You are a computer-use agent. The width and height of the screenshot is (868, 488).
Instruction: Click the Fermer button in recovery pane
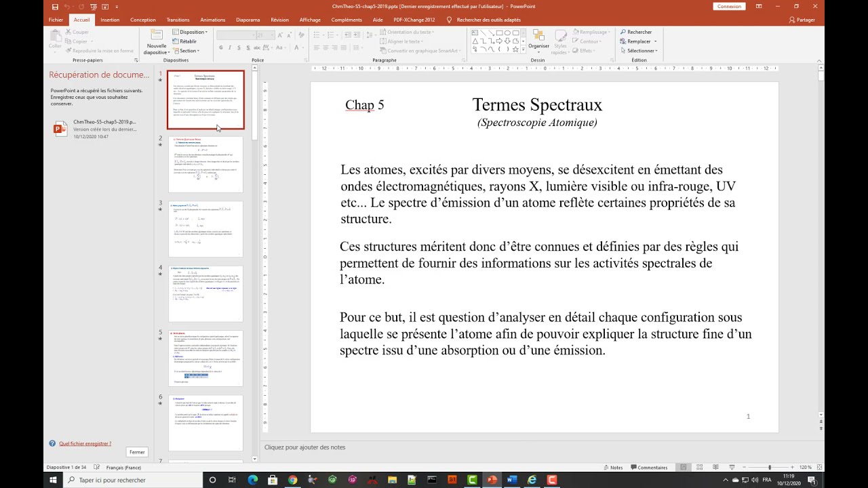pos(137,452)
